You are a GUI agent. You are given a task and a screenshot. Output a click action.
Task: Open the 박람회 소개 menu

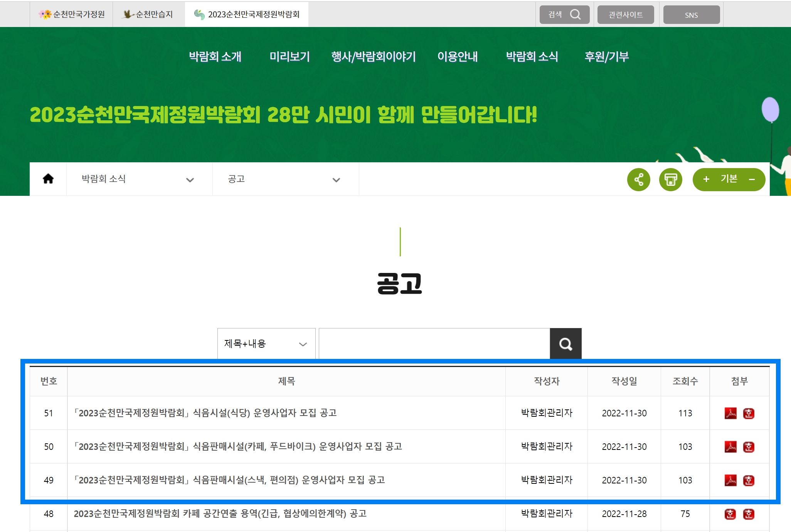point(215,57)
